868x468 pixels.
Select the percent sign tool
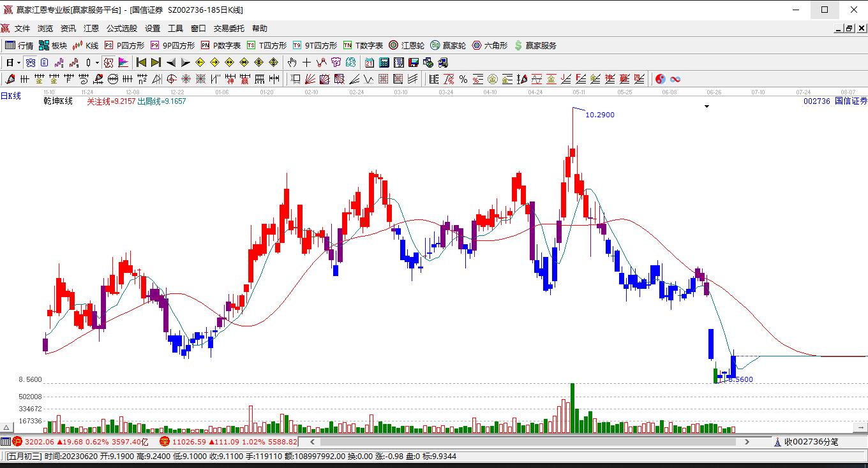coord(463,79)
